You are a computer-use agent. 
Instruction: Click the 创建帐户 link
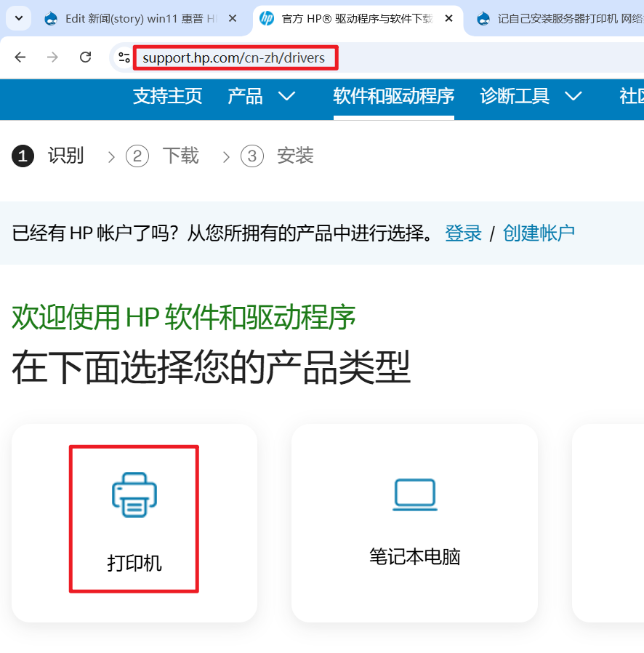[x=539, y=233]
